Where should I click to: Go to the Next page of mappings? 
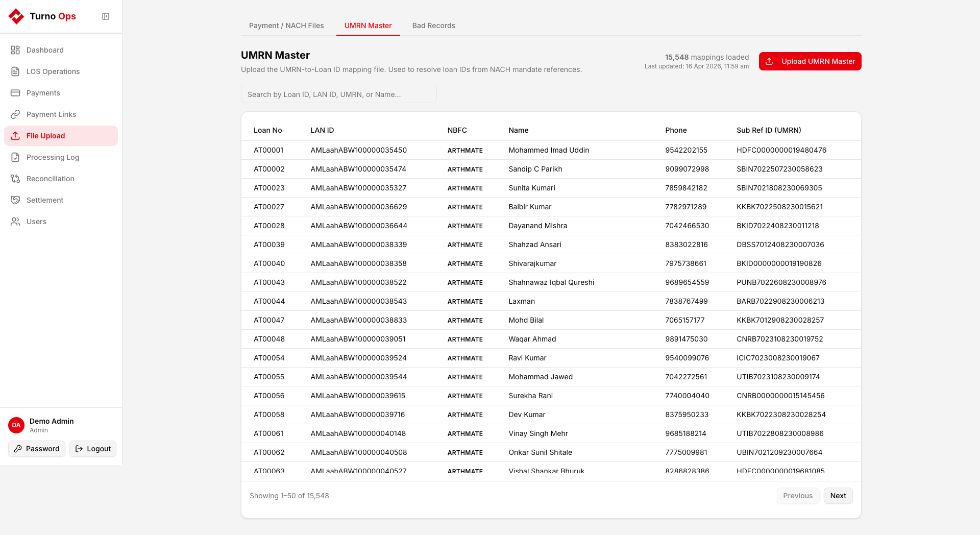click(x=838, y=496)
